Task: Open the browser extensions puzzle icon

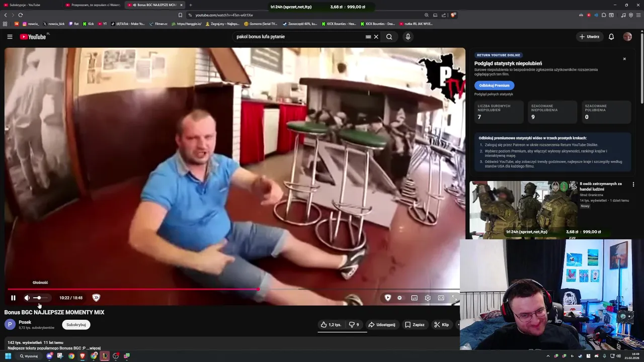Action: [x=604, y=15]
